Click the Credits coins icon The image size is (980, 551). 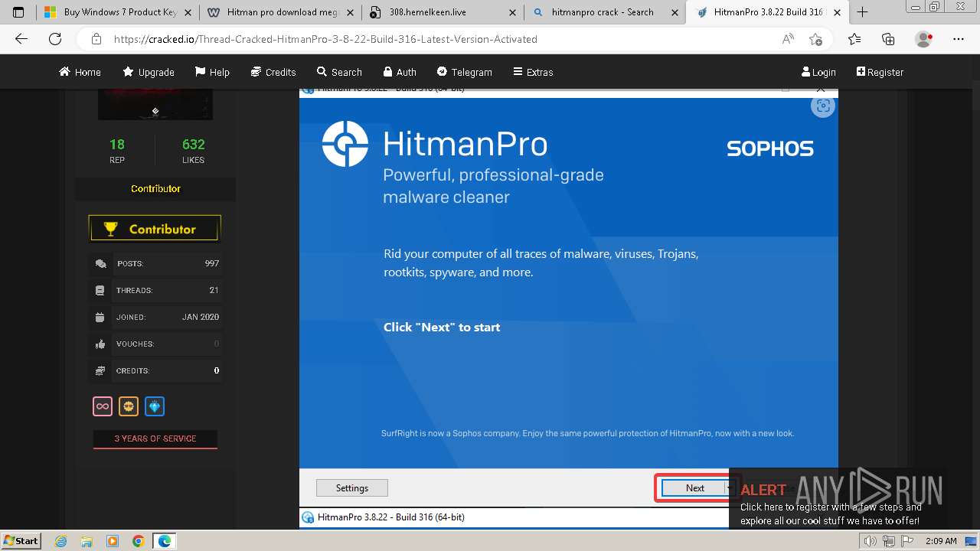[100, 371]
